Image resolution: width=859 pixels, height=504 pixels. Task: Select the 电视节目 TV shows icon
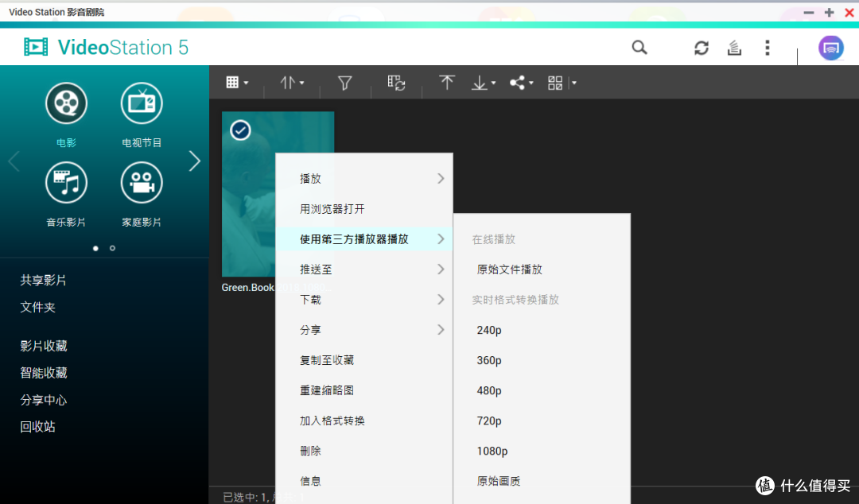[x=142, y=103]
